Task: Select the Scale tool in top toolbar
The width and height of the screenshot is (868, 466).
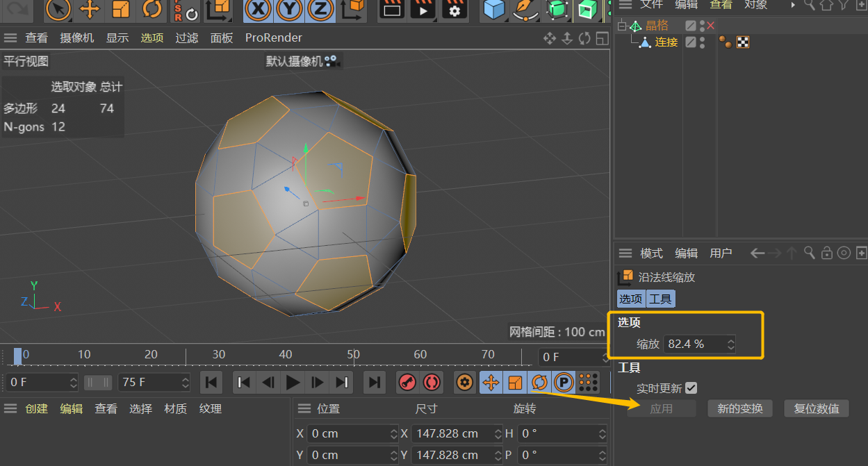Action: [x=121, y=9]
